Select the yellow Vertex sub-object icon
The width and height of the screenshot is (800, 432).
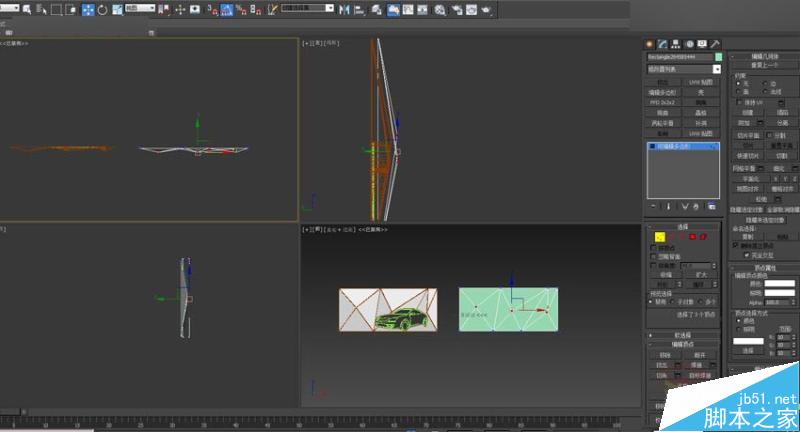(659, 236)
